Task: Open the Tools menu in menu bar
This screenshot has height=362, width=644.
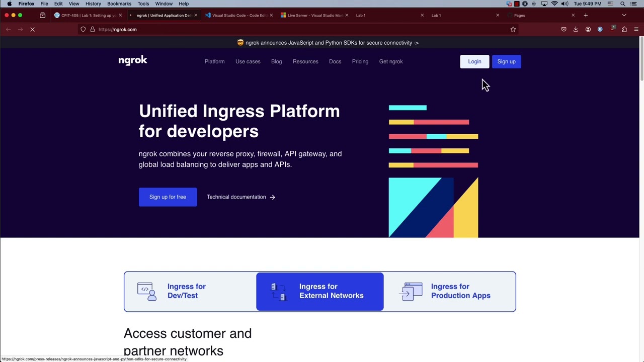Action: (143, 4)
